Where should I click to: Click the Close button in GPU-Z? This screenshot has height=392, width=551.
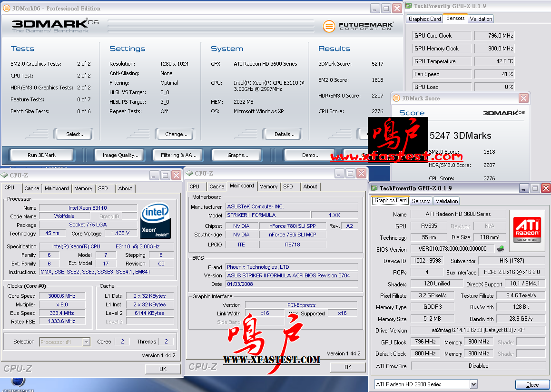click(532, 385)
